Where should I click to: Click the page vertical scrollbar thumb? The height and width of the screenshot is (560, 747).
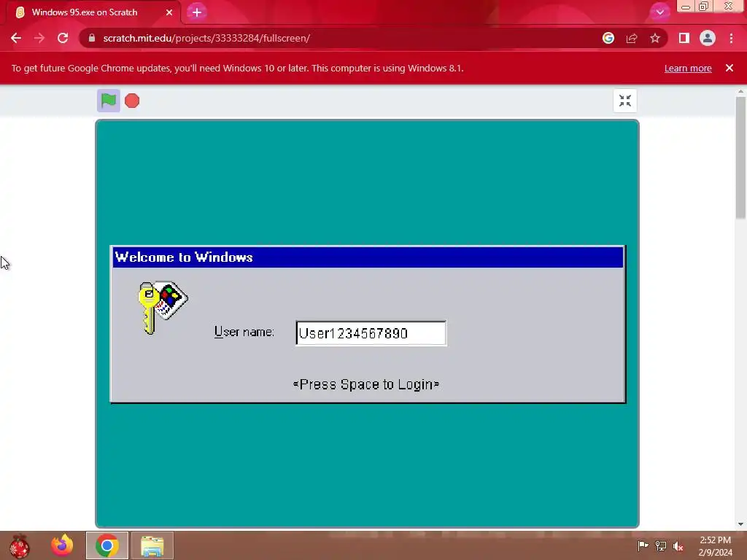741,157
